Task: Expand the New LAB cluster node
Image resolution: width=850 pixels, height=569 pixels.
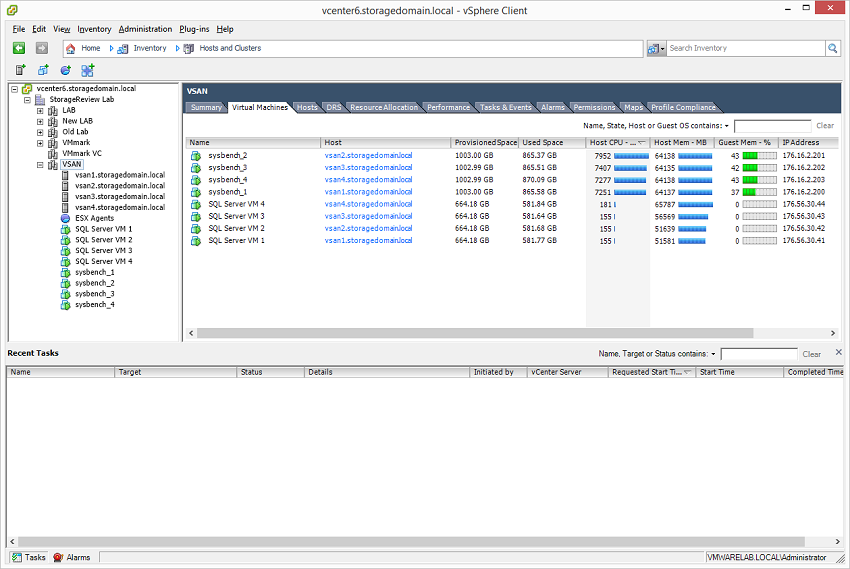Action: (40, 122)
